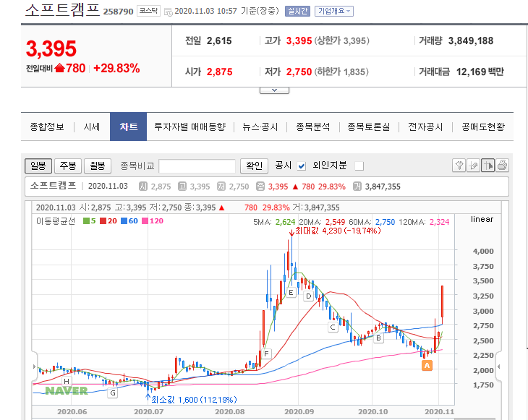Image resolution: width=528 pixels, height=420 pixels.
Task: Open chart disclosure marker E
Action: pos(291,293)
